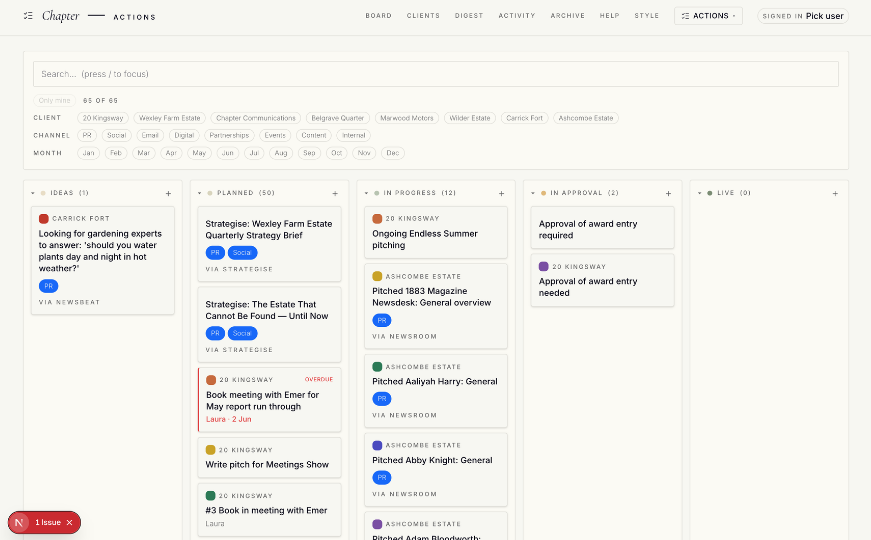Viewport: 871px width, 540px height.
Task: Filter by Partnerships channel
Action: click(x=229, y=136)
